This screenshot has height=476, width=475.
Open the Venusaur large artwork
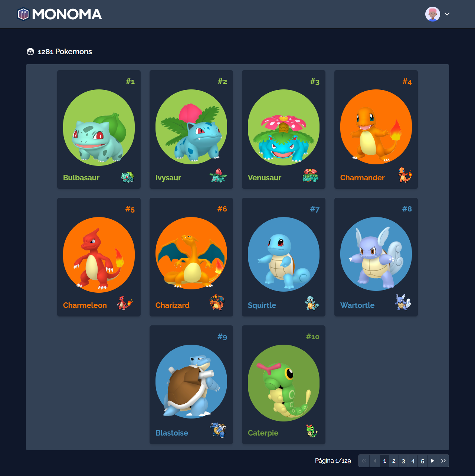(284, 127)
